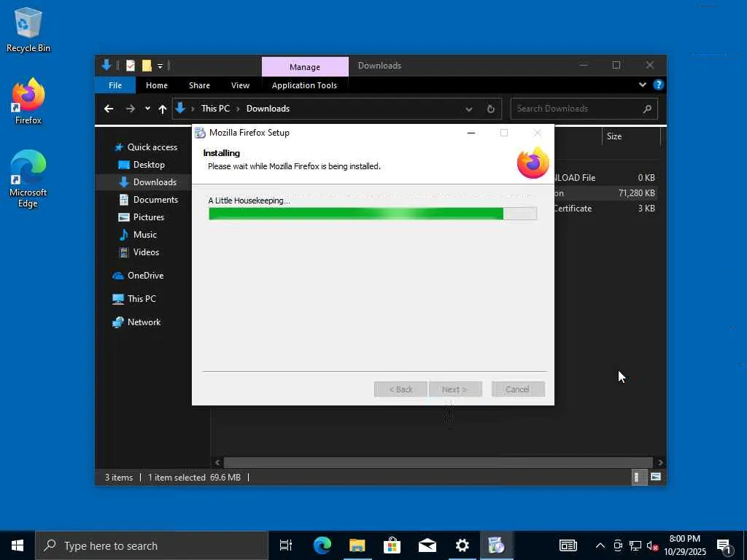Click the New Folder quick access toolbar icon
This screenshot has height=560, width=747.
coord(147,65)
